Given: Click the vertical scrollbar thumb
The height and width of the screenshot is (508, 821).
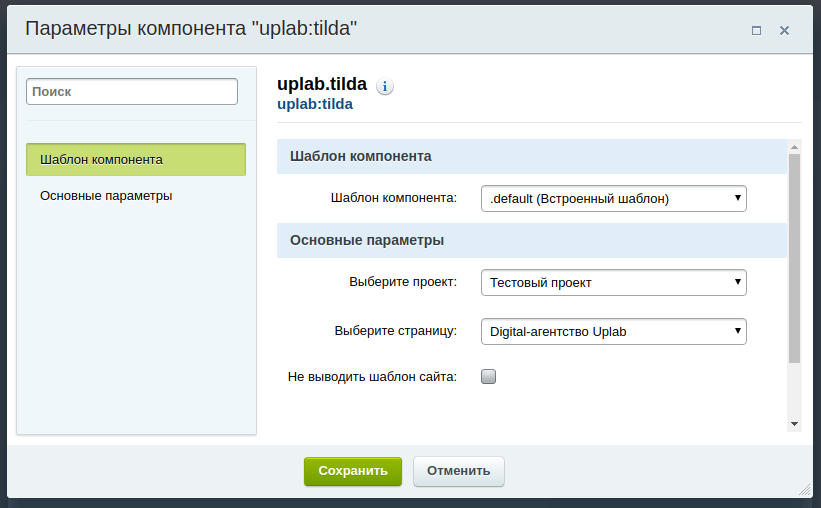Looking at the screenshot, I should pos(794,258).
